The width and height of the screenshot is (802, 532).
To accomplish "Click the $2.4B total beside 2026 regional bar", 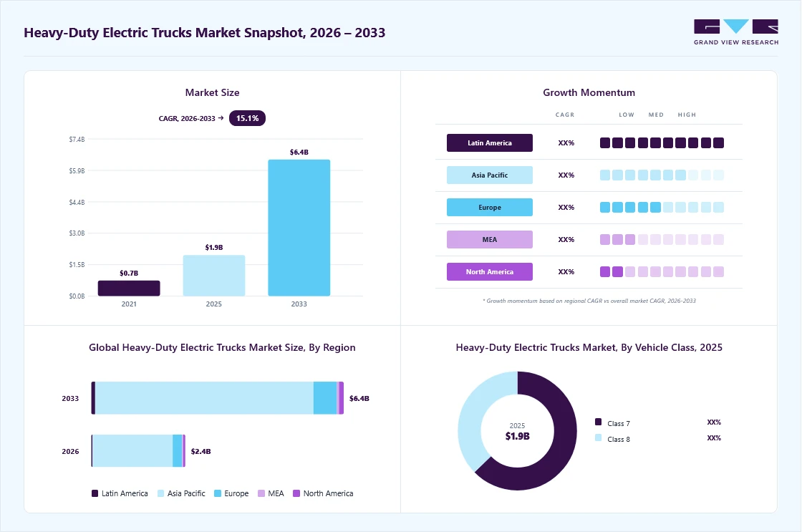I will coord(200,451).
